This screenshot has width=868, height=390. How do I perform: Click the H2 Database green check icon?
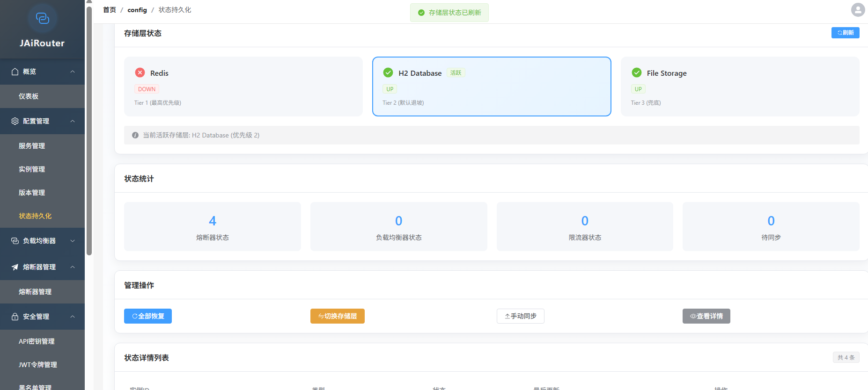388,72
